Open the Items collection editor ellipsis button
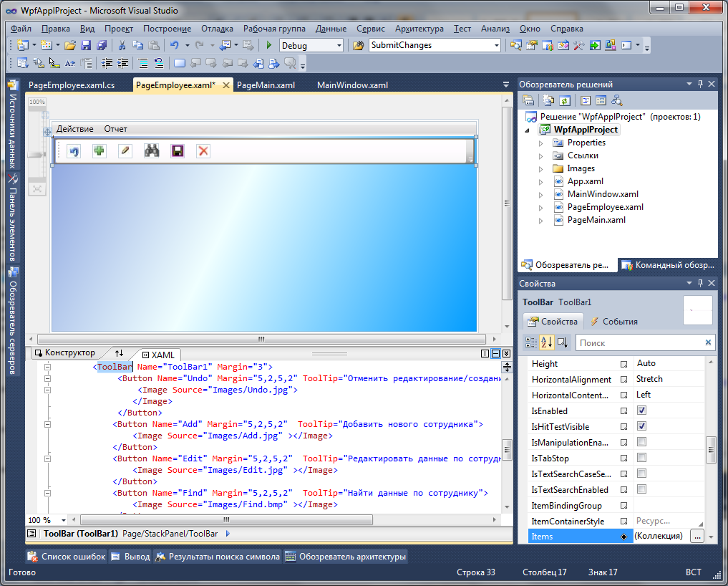The height and width of the screenshot is (586, 728). 697,537
